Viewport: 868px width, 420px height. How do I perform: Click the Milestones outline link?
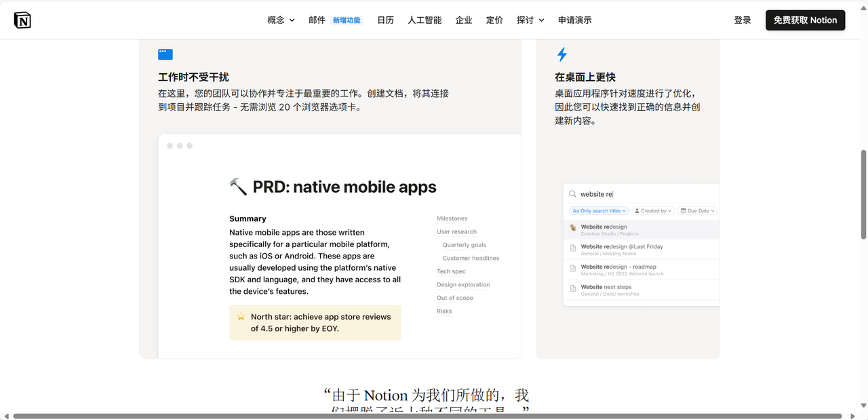pyautogui.click(x=452, y=218)
